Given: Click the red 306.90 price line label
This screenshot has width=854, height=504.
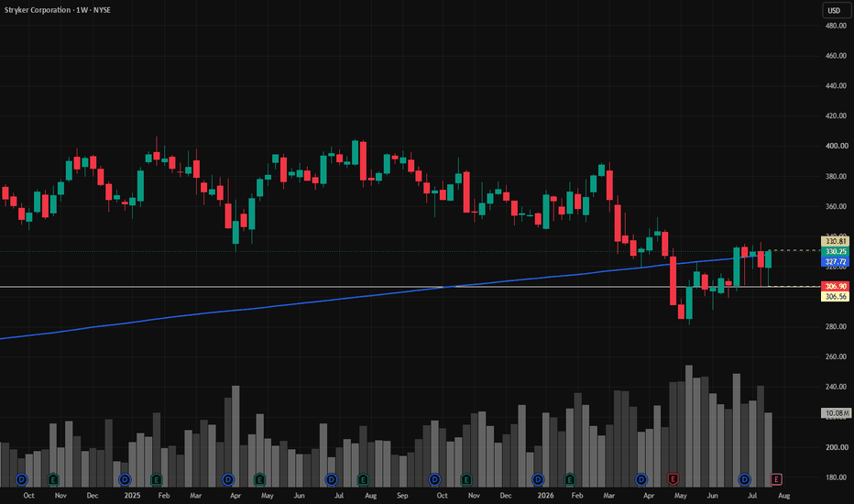Looking at the screenshot, I should coord(836,286).
